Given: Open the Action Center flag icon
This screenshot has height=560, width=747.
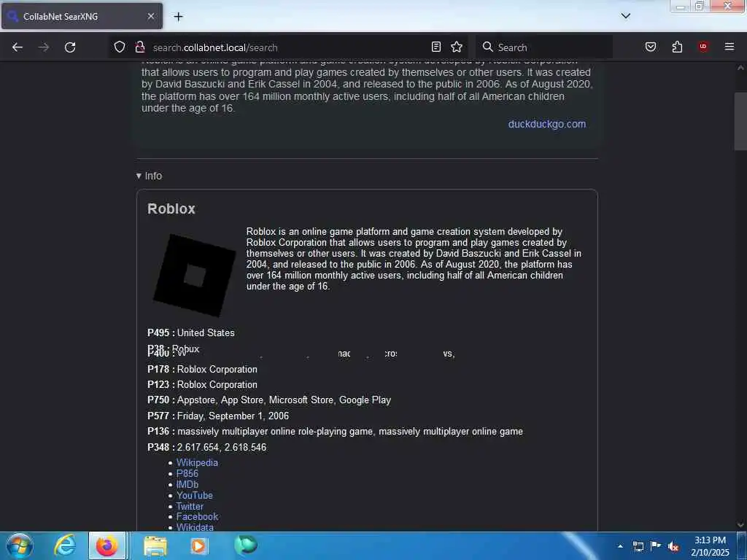Looking at the screenshot, I should (x=656, y=545).
